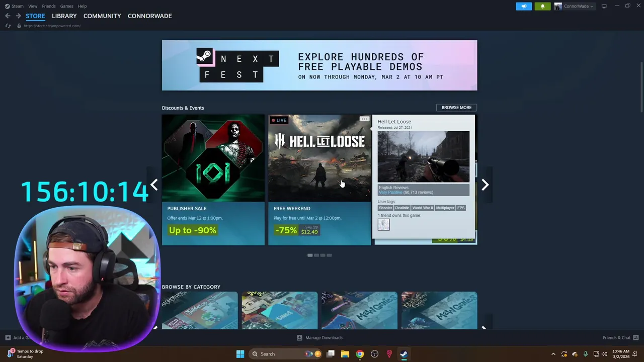The width and height of the screenshot is (644, 362).
Task: Open the Hell Let Loose card options (three-dots) button
Action: point(364,119)
